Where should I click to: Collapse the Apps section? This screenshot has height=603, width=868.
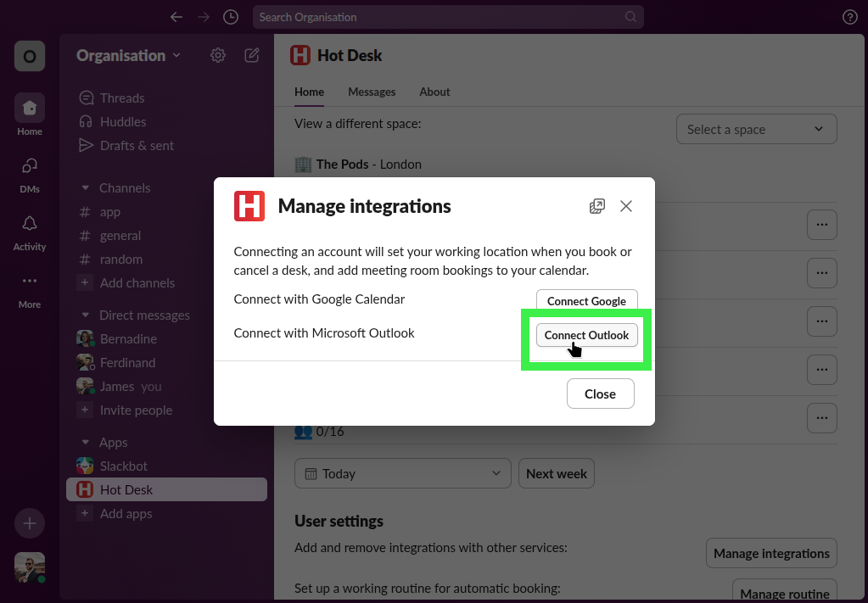(x=85, y=443)
